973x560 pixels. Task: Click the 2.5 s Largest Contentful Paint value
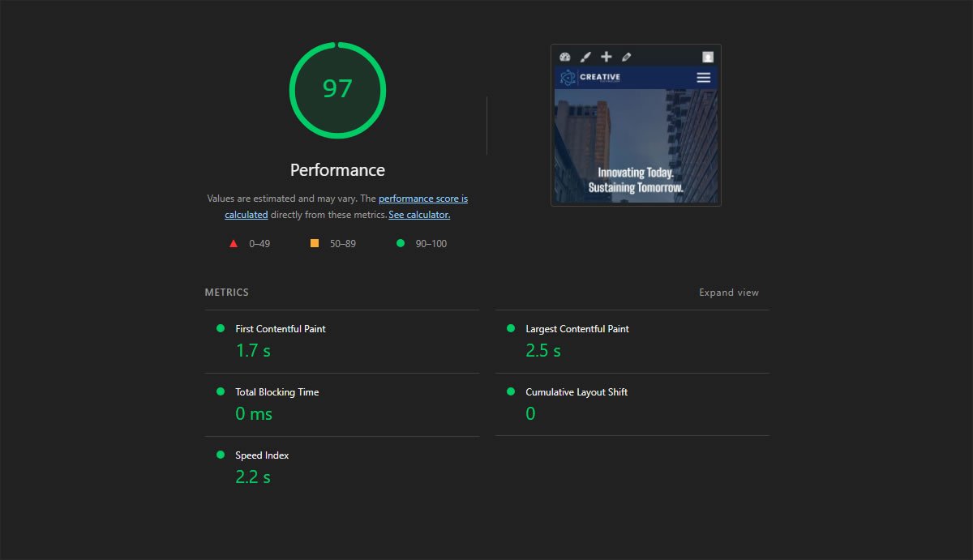tap(543, 351)
